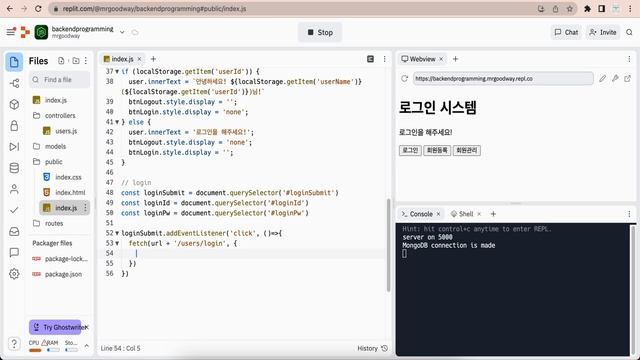The height and width of the screenshot is (360, 640).
Task: Open package.json file
Action: click(x=63, y=274)
